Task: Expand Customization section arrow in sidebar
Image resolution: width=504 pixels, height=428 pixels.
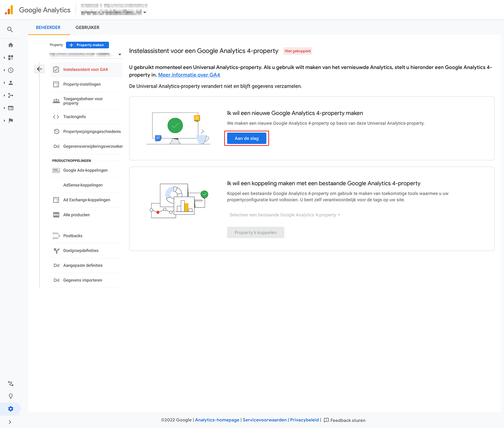Action: (4, 58)
